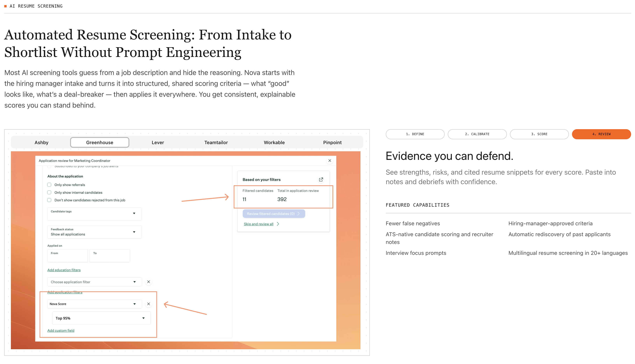Viewport: 635px width, 364px height.
Task: Click the Applied on From date field
Action: (67, 256)
